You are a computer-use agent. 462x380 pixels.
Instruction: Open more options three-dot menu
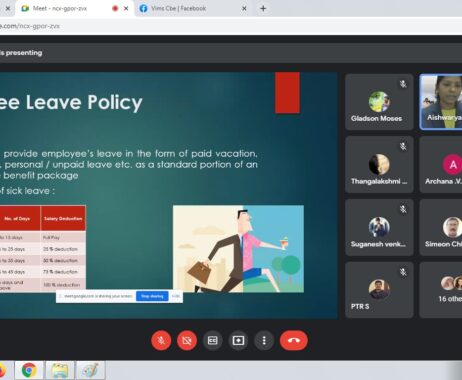tap(264, 340)
